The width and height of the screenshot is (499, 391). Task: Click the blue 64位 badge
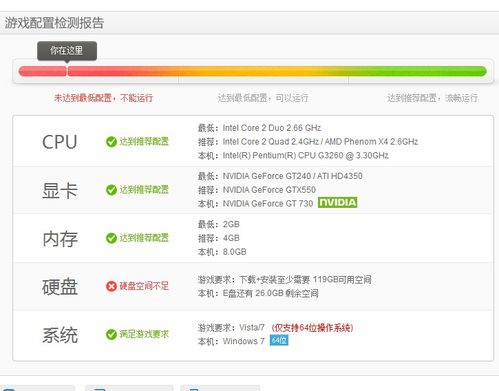[x=279, y=340]
